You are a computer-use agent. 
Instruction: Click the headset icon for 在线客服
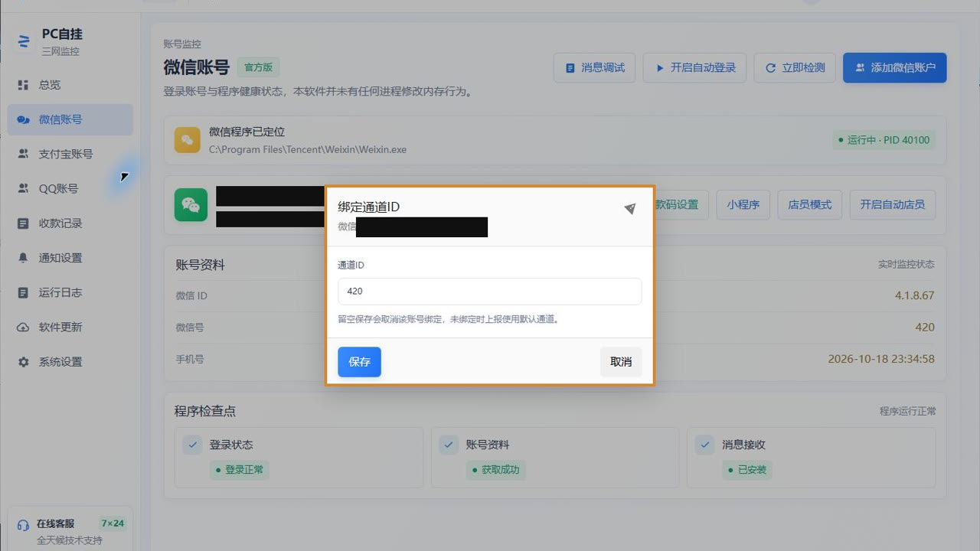(x=23, y=526)
